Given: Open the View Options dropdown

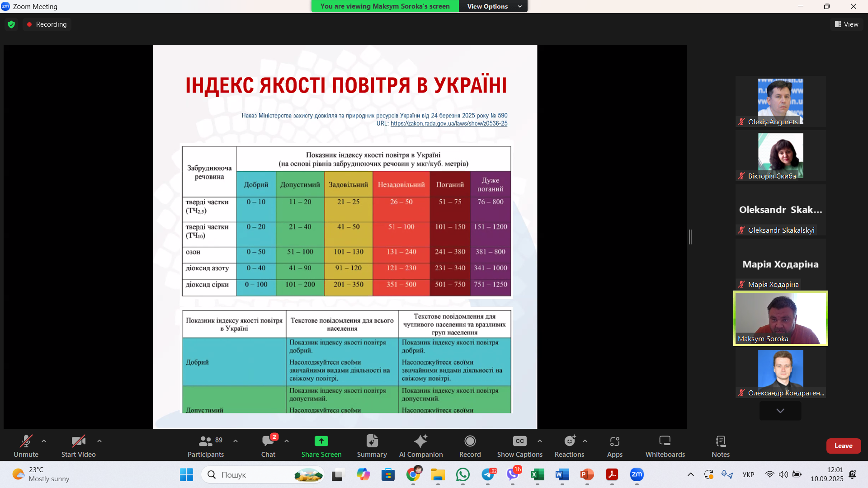Looking at the screenshot, I should coord(493,6).
